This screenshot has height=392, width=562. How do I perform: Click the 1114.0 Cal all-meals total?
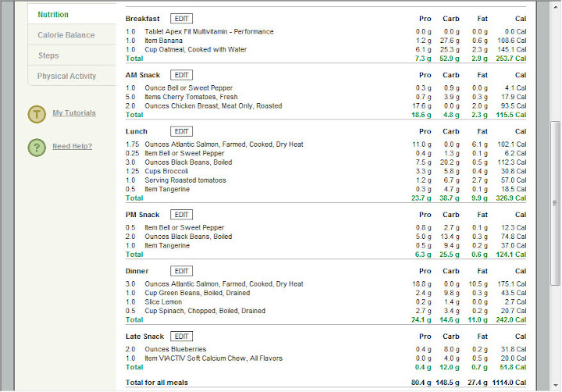tap(509, 383)
